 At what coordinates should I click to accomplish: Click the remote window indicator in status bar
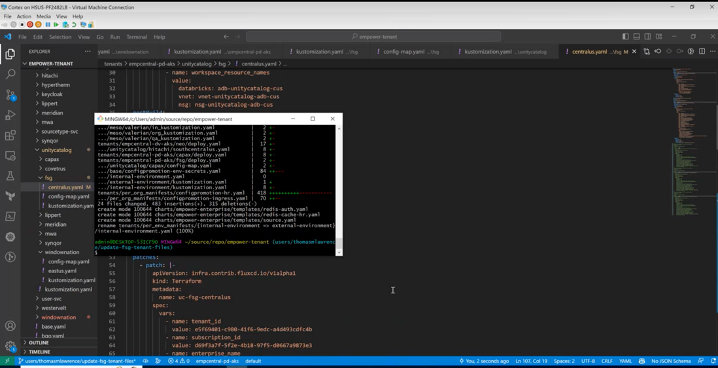coord(7,361)
